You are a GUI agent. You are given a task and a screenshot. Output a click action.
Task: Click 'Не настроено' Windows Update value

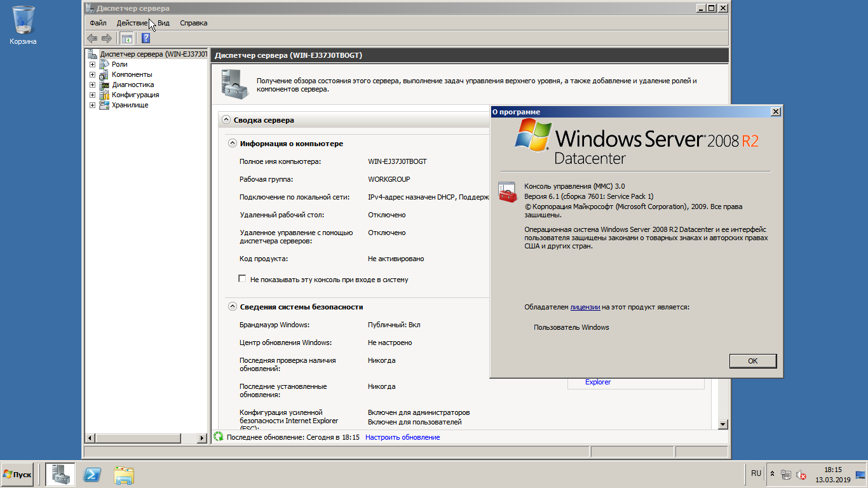390,342
